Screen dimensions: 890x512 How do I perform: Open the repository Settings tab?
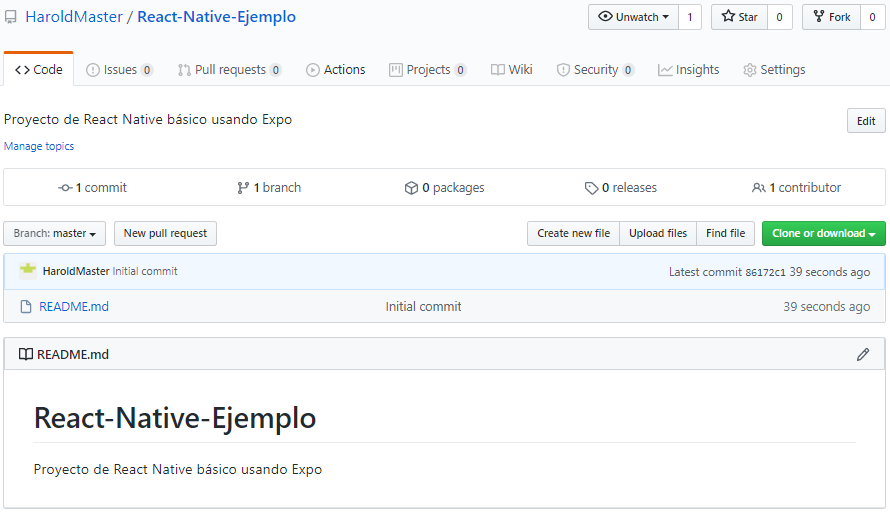point(774,70)
